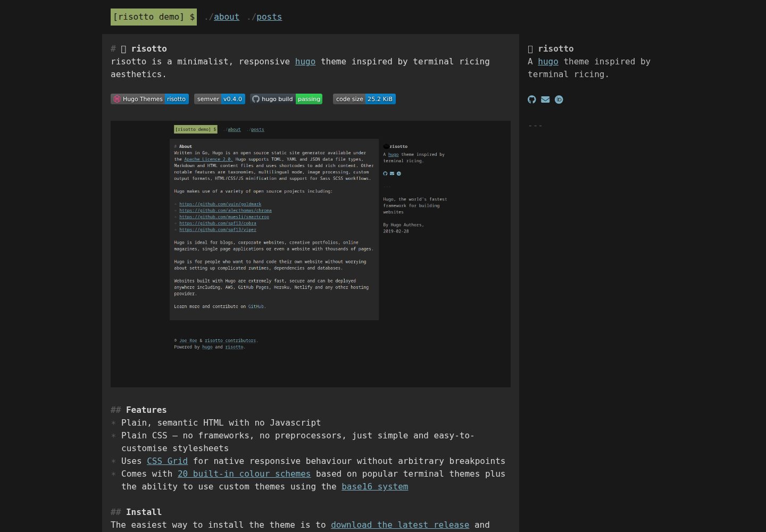Screen dimensions: 766x532
Task: Click the Hugo Themes risotto badge
Action: (149, 99)
